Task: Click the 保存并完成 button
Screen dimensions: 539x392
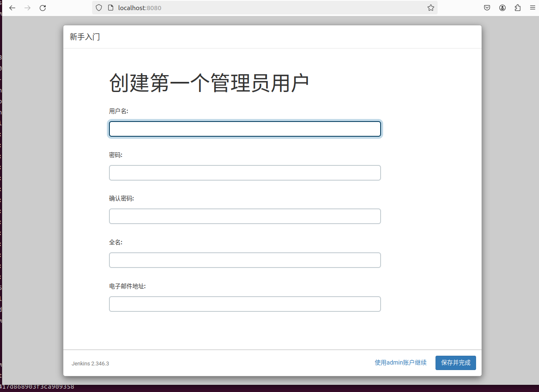Action: 456,363
